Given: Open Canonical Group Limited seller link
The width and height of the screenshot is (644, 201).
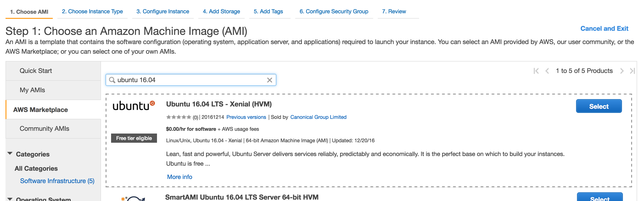Looking at the screenshot, I should tap(318, 117).
